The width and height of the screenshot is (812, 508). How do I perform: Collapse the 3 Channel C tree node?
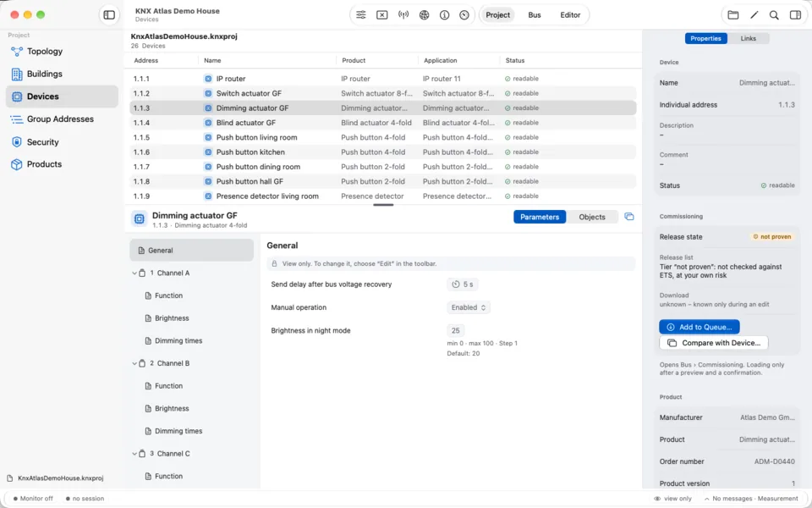[134, 454]
